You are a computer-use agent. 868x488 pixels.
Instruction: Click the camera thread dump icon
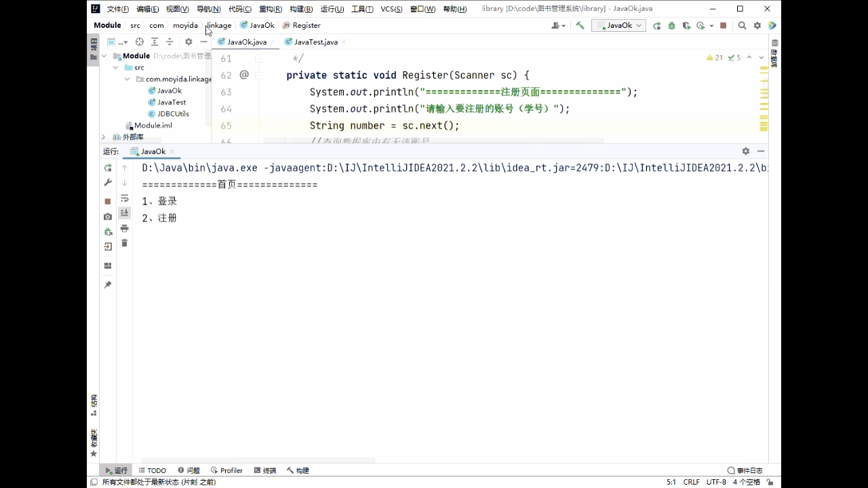108,217
